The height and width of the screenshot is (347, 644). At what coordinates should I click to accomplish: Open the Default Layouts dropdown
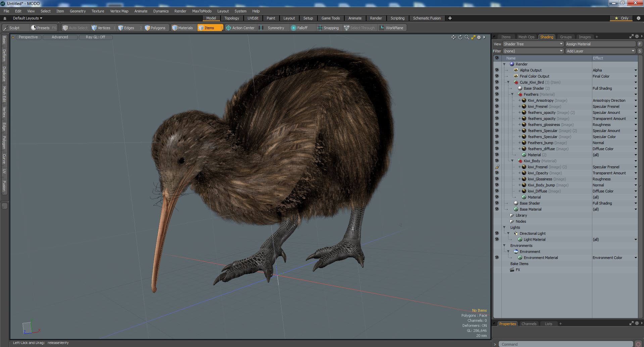[28, 18]
